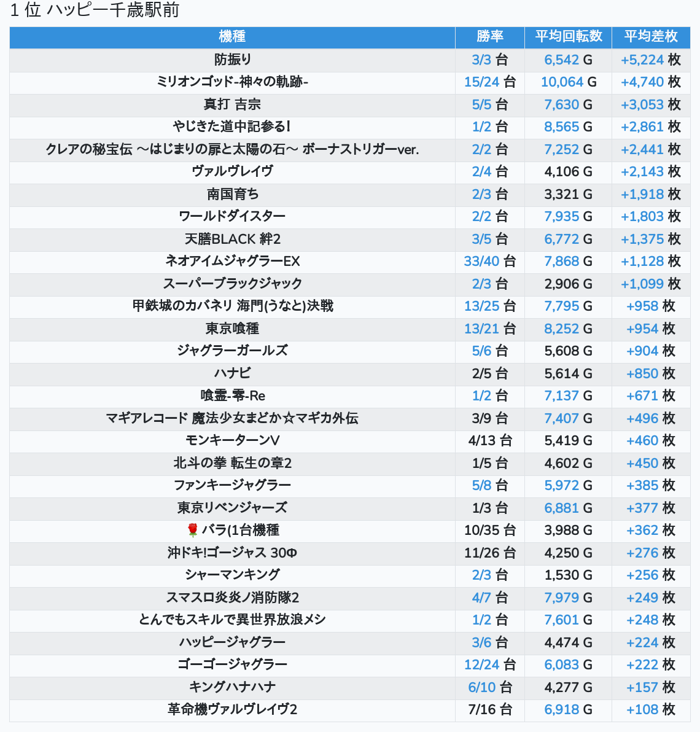Click クレアの秘宝伝 ボーナストリガーver. name

(x=232, y=149)
